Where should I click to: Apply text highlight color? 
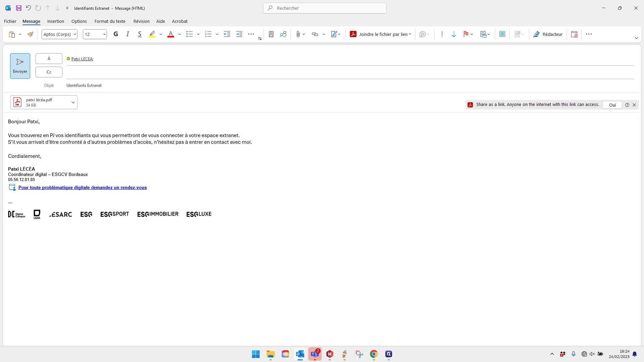(152, 34)
